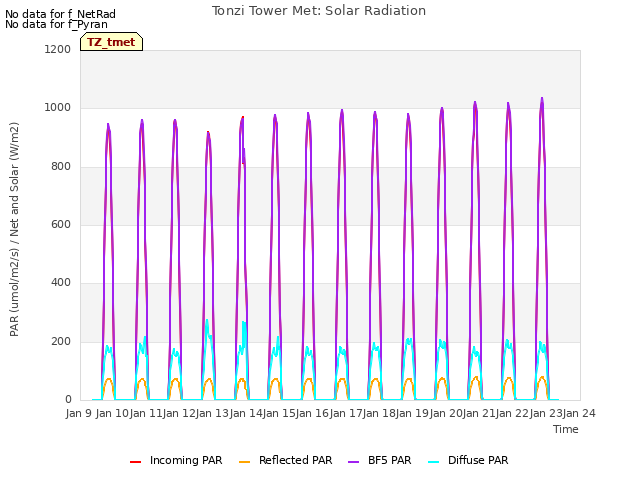
Task: Click the Jan 9 x-axis tick label
Action: click(78, 413)
